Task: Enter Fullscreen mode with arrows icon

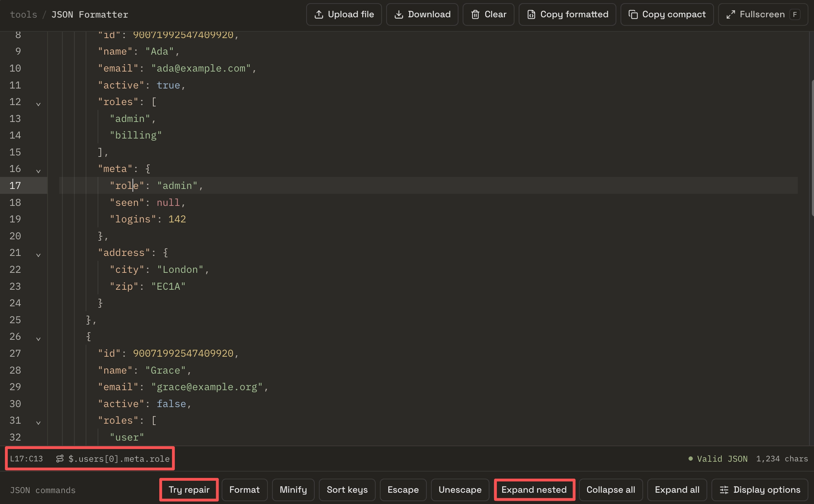Action: (763, 14)
